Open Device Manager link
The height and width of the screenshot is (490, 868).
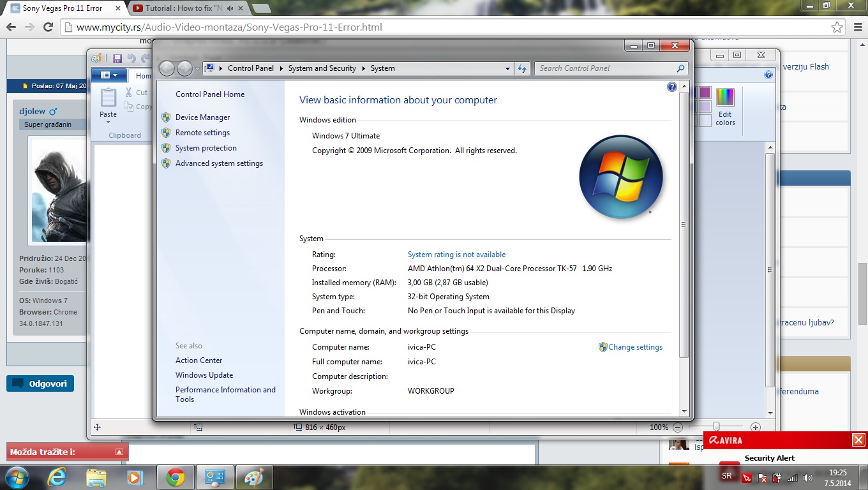202,117
